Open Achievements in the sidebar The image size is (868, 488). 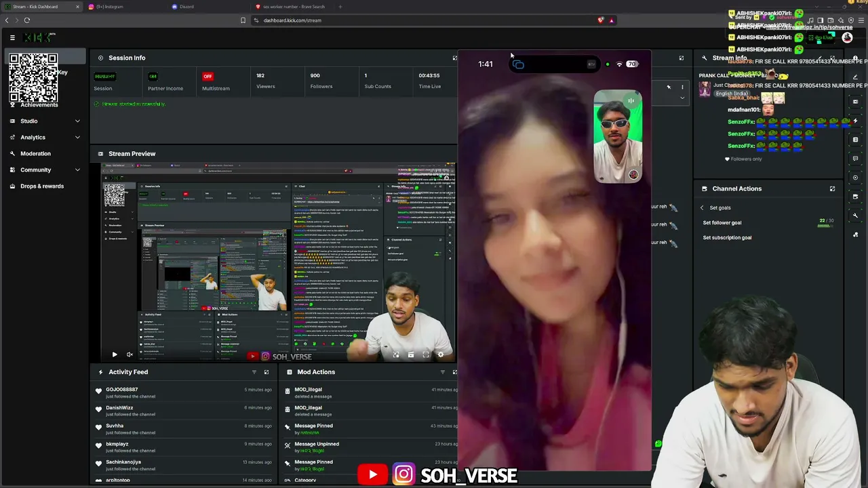[x=39, y=105]
